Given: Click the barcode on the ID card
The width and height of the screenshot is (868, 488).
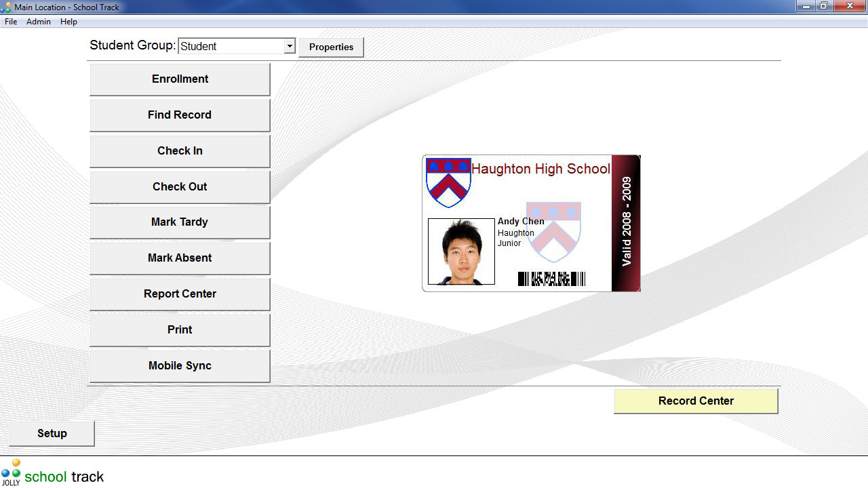Looking at the screenshot, I should [x=551, y=279].
